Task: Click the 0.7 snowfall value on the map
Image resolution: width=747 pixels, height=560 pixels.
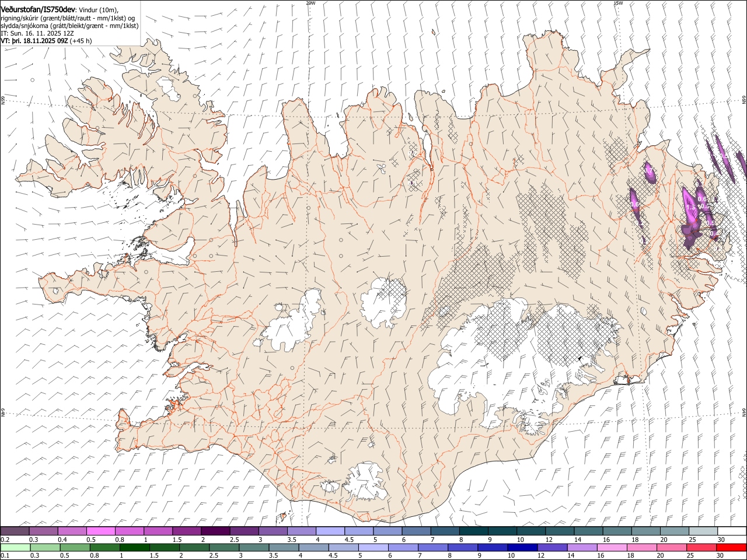Action: tap(648, 170)
